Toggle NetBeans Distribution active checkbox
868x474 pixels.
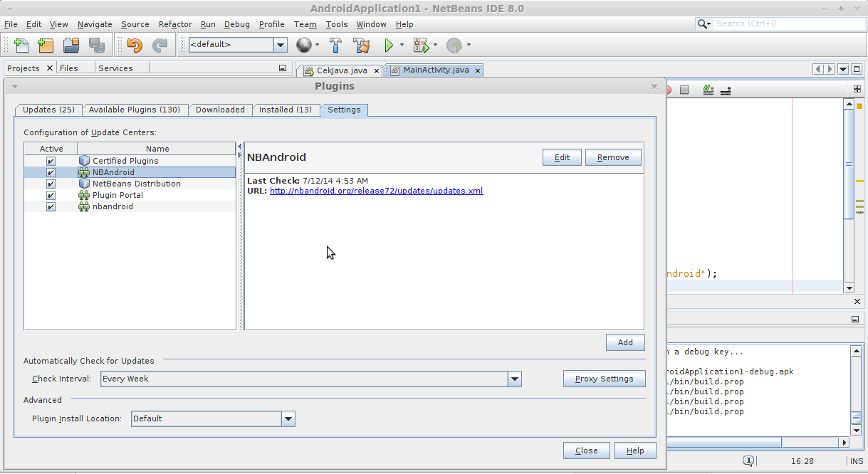coord(51,184)
